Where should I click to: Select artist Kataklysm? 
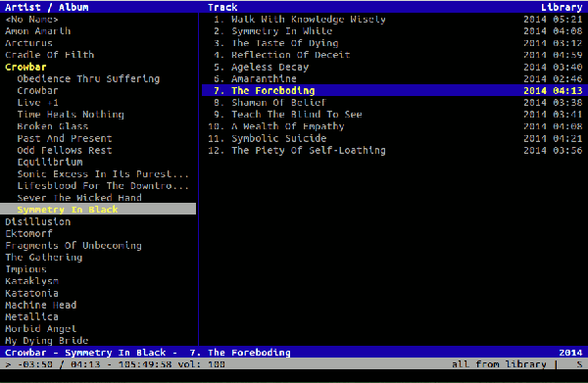click(32, 281)
